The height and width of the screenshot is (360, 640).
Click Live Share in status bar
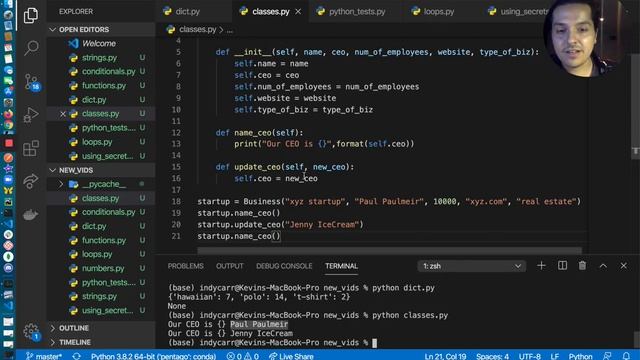(291, 356)
